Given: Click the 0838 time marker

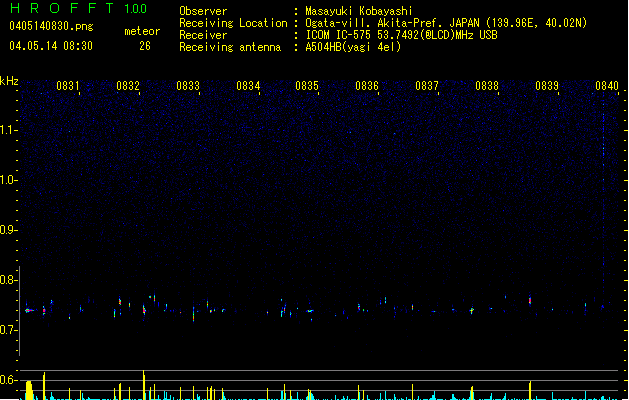Looking at the screenshot, I should (x=487, y=86).
